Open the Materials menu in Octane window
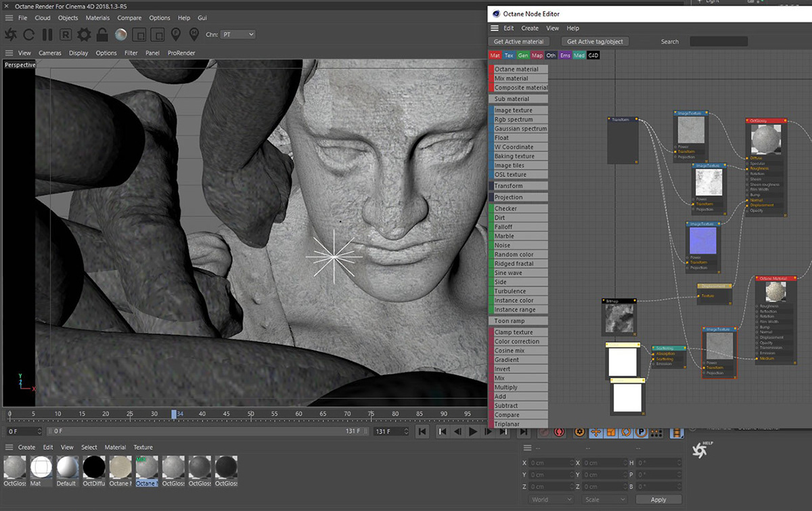 [97, 18]
